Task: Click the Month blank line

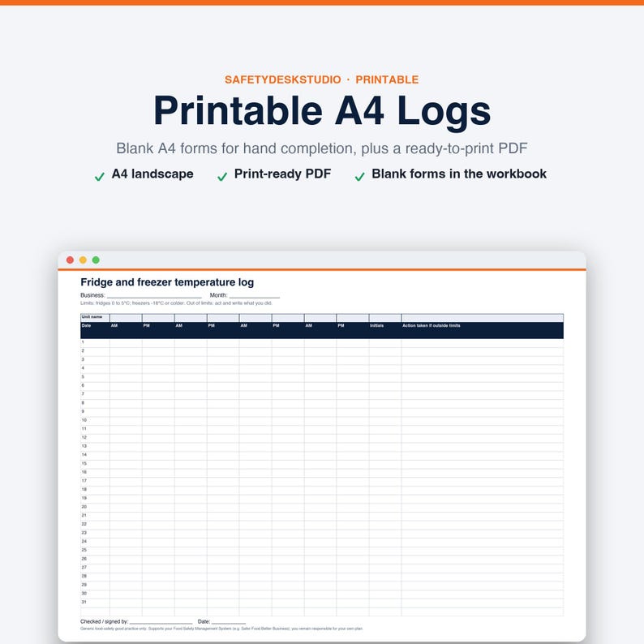Action: pos(254,296)
